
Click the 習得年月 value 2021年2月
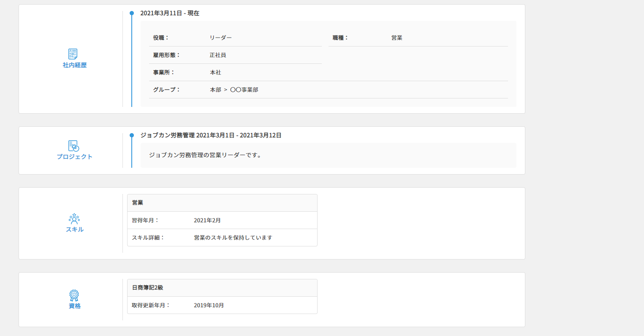[x=207, y=220]
